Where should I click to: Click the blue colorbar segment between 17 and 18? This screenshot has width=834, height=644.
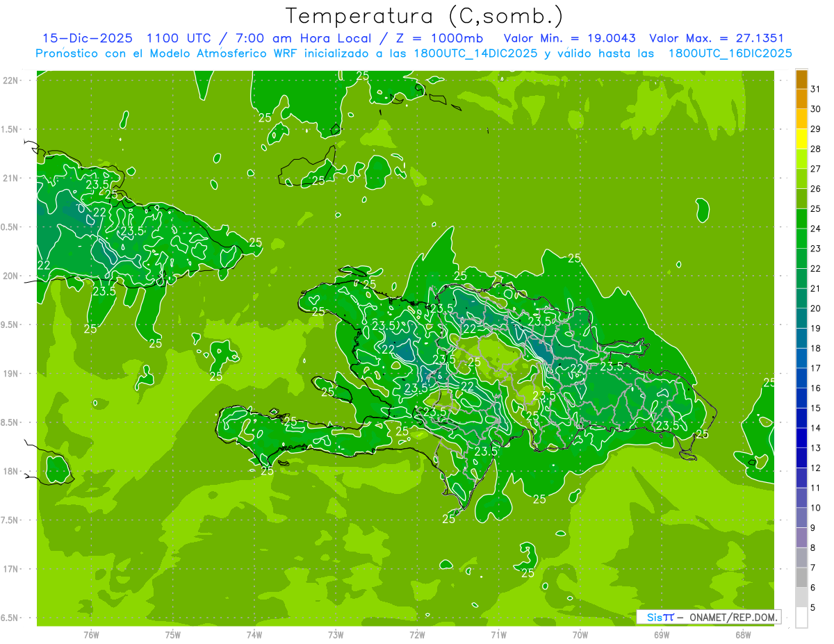pos(801,358)
